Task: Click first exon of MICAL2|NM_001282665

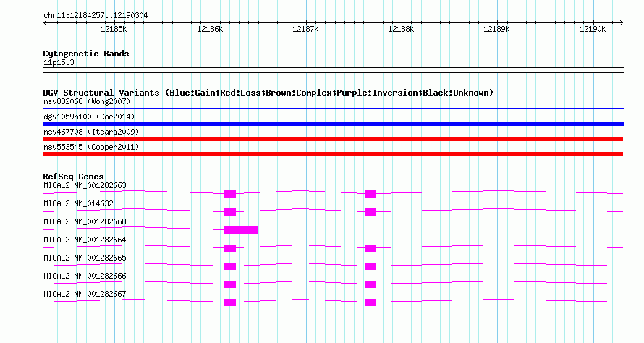Action: click(x=230, y=266)
